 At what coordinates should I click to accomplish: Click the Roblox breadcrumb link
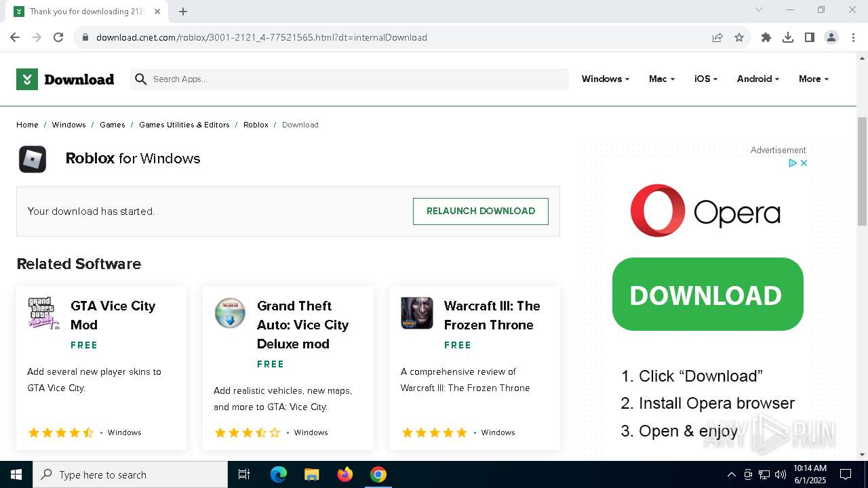pos(256,125)
